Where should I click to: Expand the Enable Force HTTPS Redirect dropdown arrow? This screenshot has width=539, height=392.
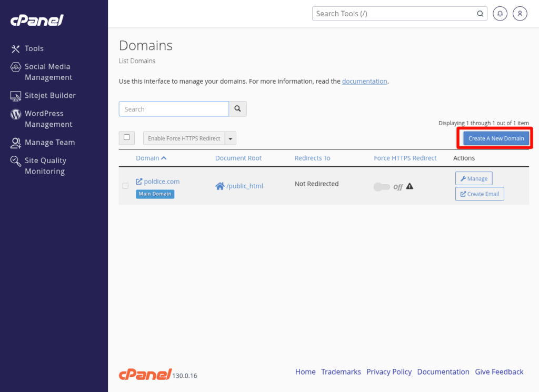(x=231, y=138)
